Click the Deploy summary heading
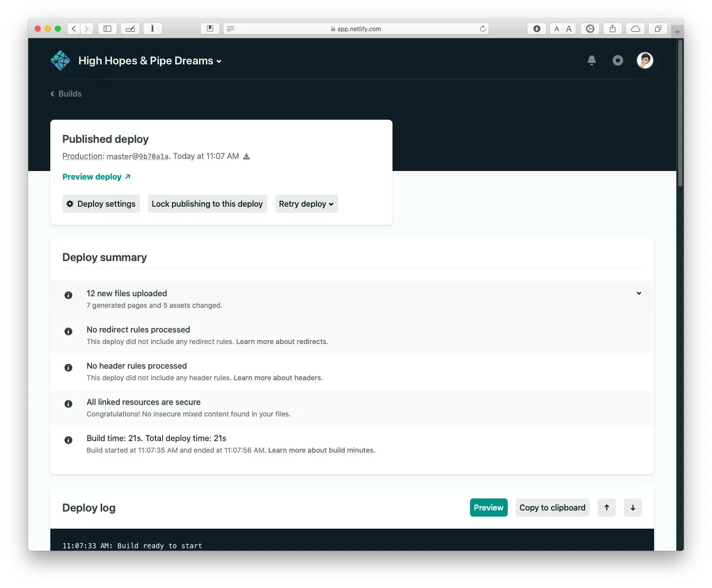The image size is (712, 588). [105, 258]
